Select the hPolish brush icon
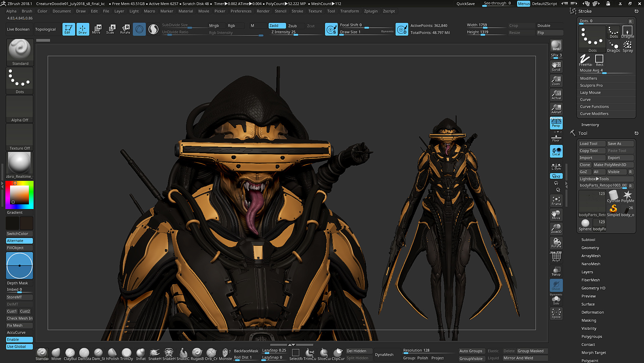The image size is (644, 363). 112,354
